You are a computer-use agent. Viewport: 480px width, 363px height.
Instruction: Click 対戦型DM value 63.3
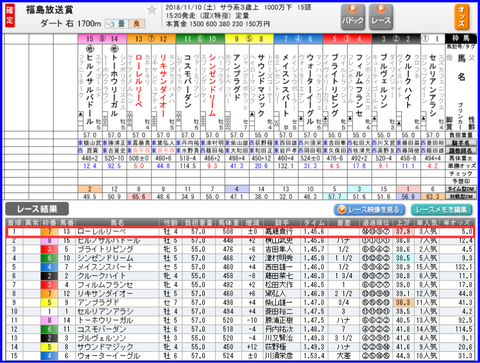[433, 197]
